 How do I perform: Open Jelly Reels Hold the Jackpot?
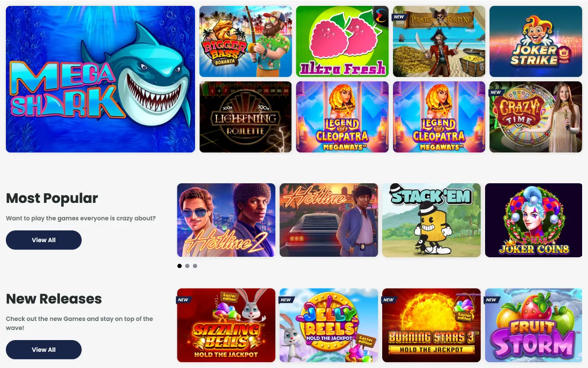[329, 325]
